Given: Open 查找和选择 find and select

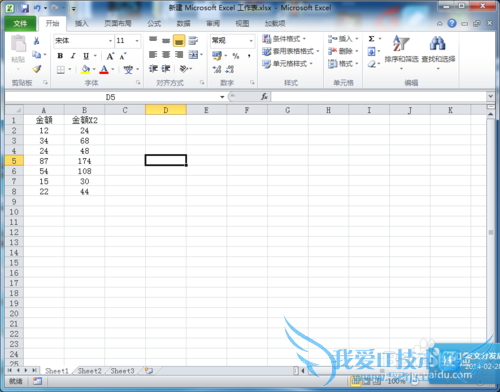Looking at the screenshot, I should 438,52.
